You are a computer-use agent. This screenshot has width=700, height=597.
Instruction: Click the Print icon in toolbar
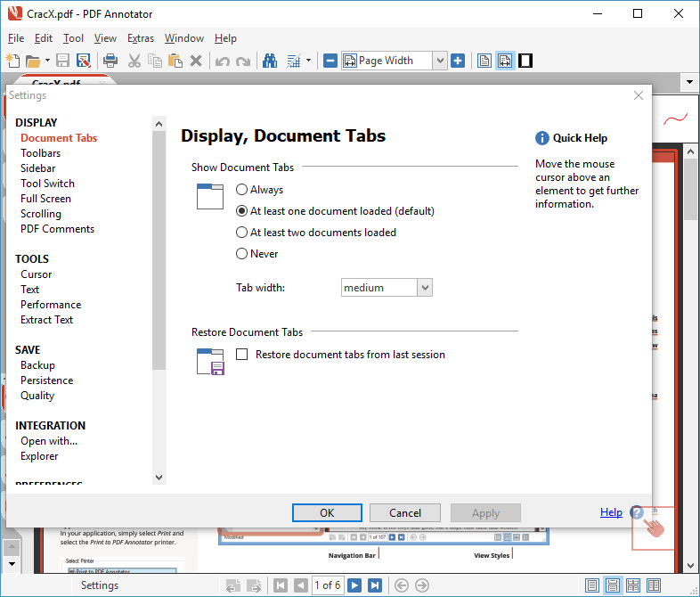(110, 61)
